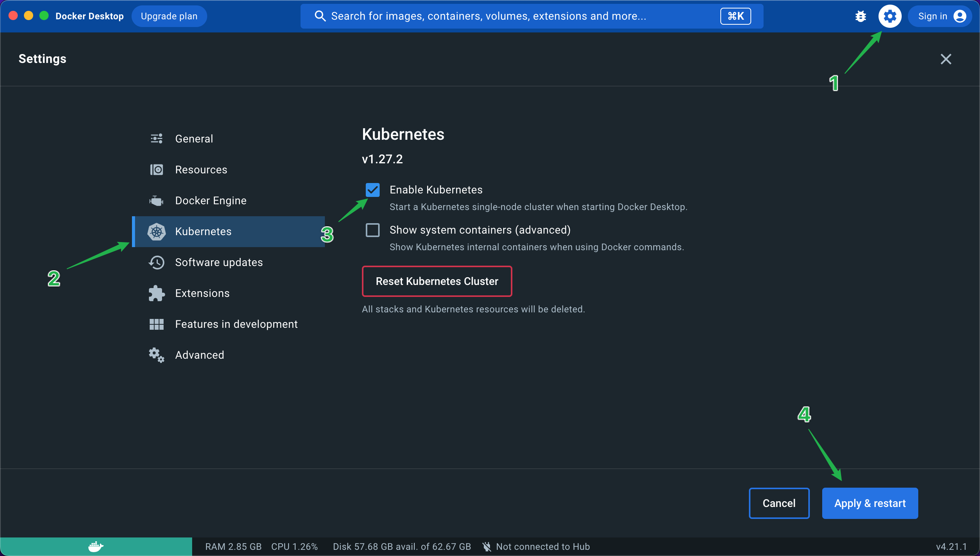The image size is (980, 556).
Task: Open the General settings section
Action: pyautogui.click(x=194, y=139)
